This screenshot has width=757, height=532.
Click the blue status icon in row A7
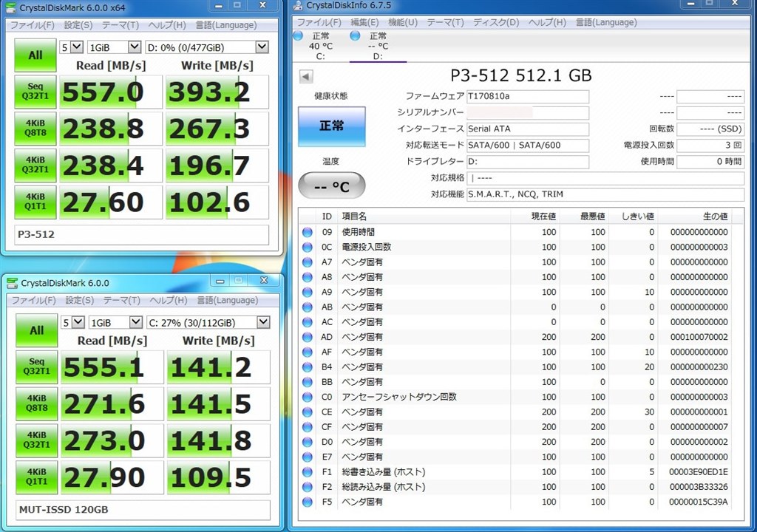(307, 262)
